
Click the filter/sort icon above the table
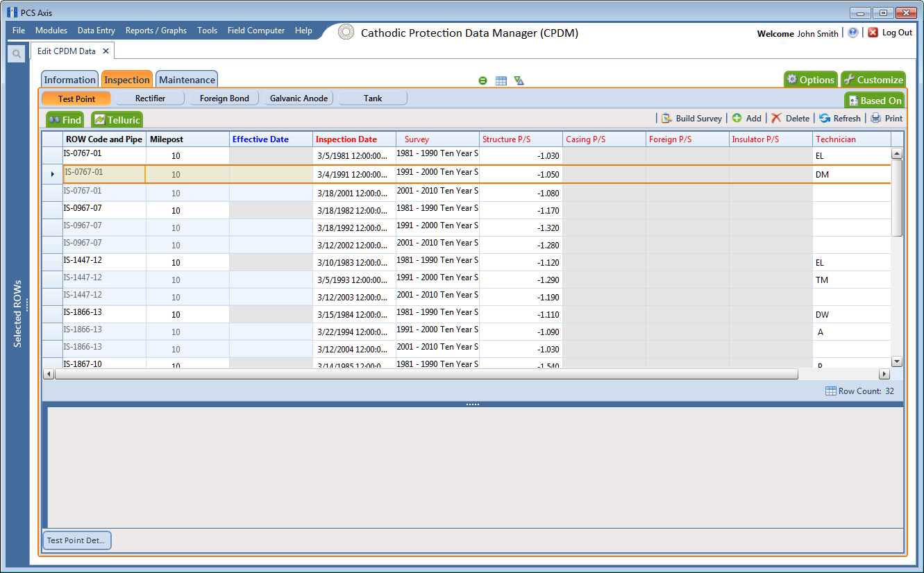click(x=519, y=80)
